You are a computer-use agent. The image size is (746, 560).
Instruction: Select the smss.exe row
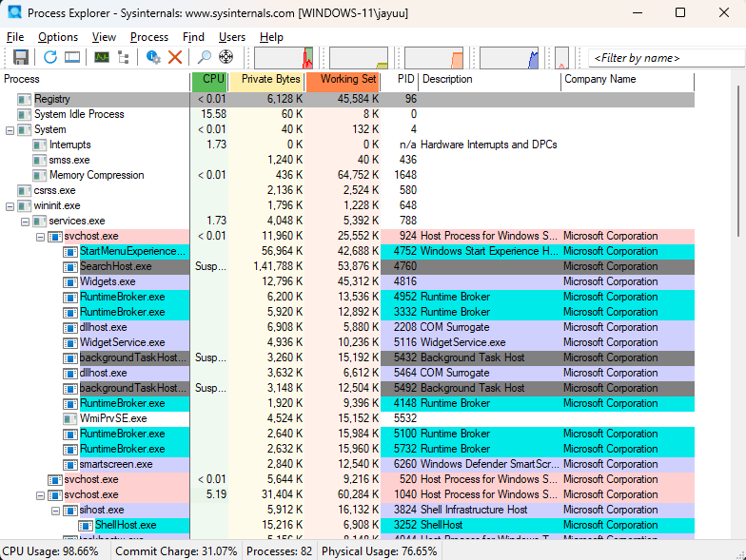[347, 160]
